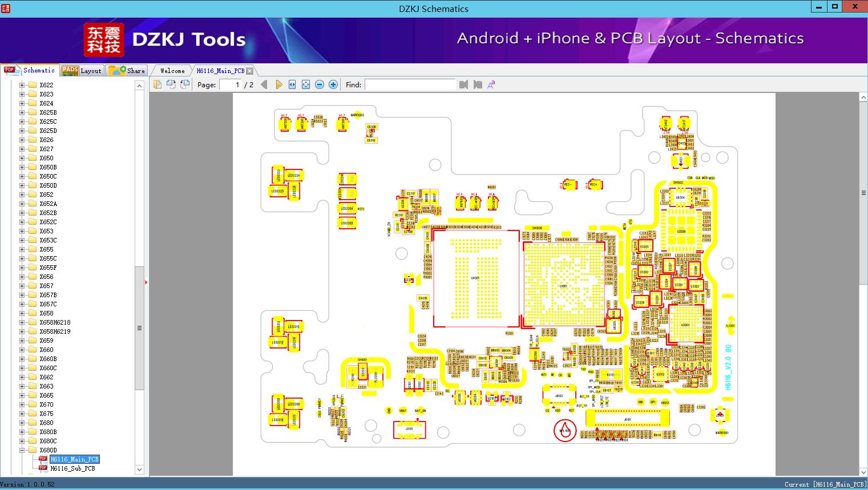Click the tree scrollbar up arrow
The width and height of the screenshot is (868, 490).
[x=139, y=85]
